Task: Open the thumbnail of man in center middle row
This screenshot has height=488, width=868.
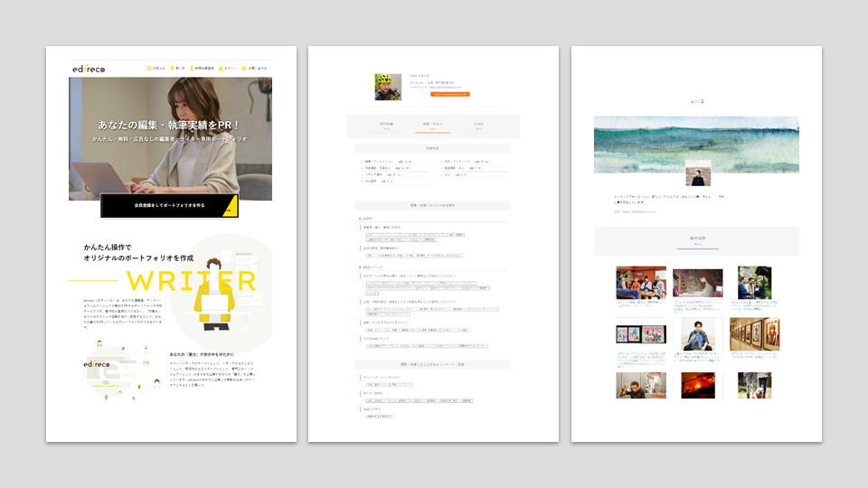Action: coord(697,333)
